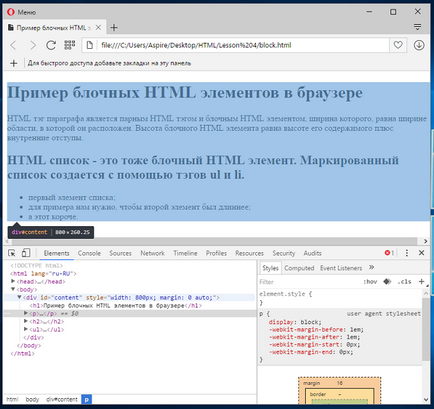The width and height of the screenshot is (434, 409).
Task: Open DevTools three-dot menu
Action: (407, 253)
